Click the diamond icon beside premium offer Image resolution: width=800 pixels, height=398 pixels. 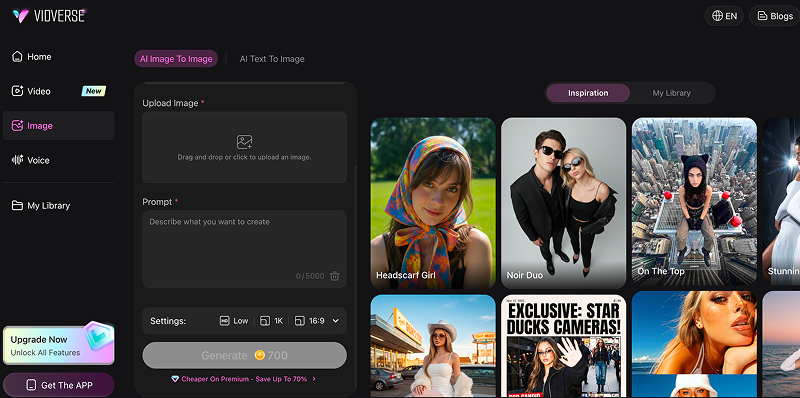coord(176,379)
